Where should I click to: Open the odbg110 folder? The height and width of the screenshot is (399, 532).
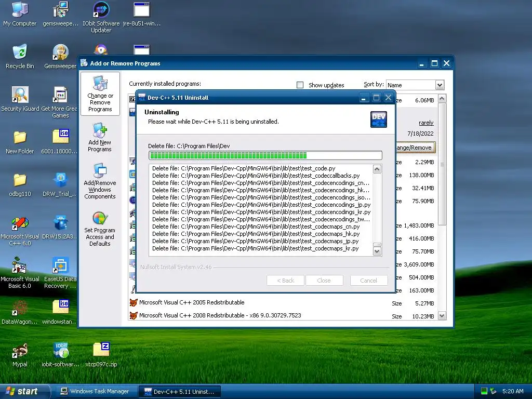tap(20, 184)
